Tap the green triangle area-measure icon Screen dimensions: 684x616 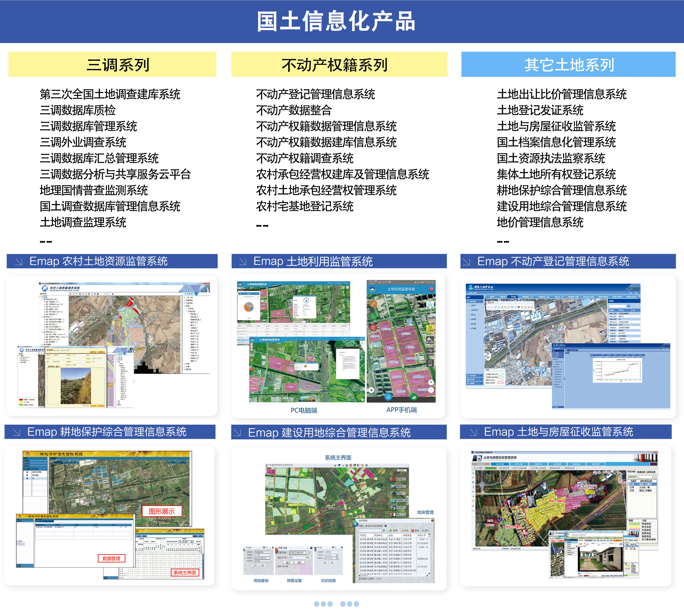[x=373, y=316]
